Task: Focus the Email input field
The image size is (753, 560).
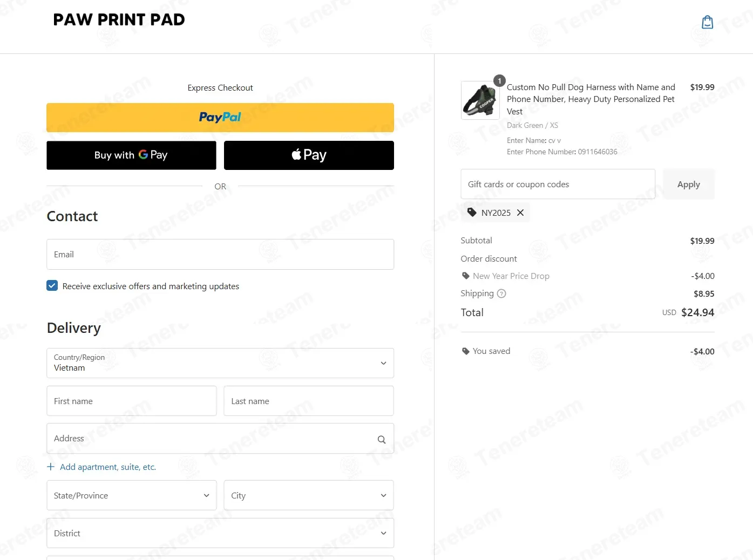Action: (220, 254)
